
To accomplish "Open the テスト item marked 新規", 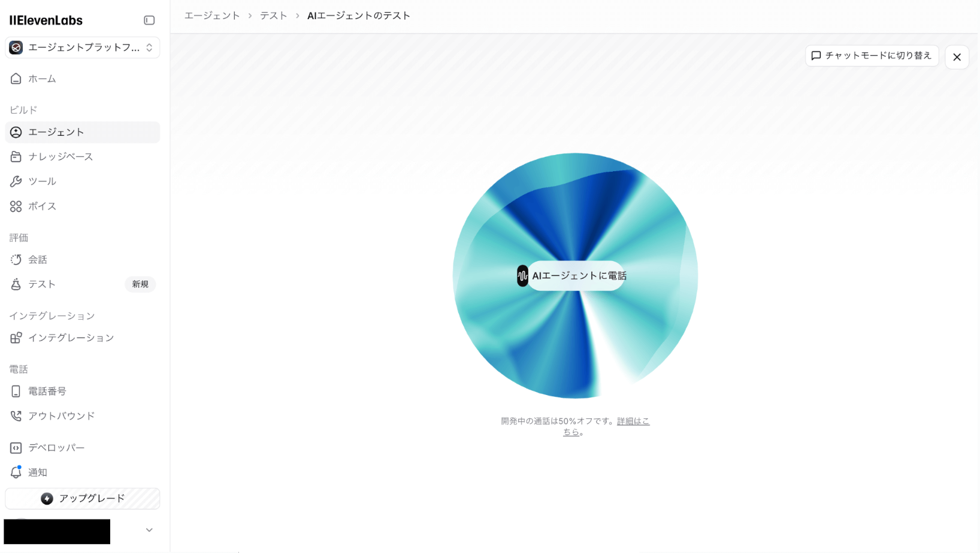I will 42,284.
